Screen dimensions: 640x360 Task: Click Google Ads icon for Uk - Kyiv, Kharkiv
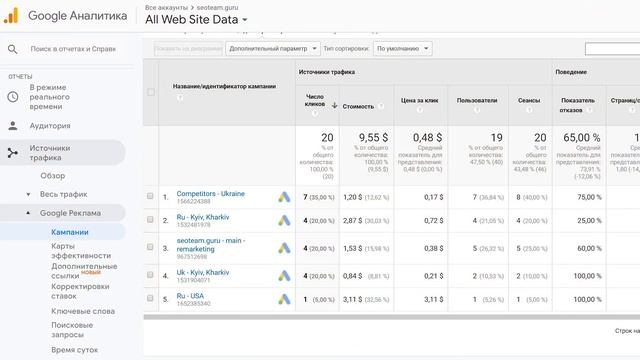point(284,276)
